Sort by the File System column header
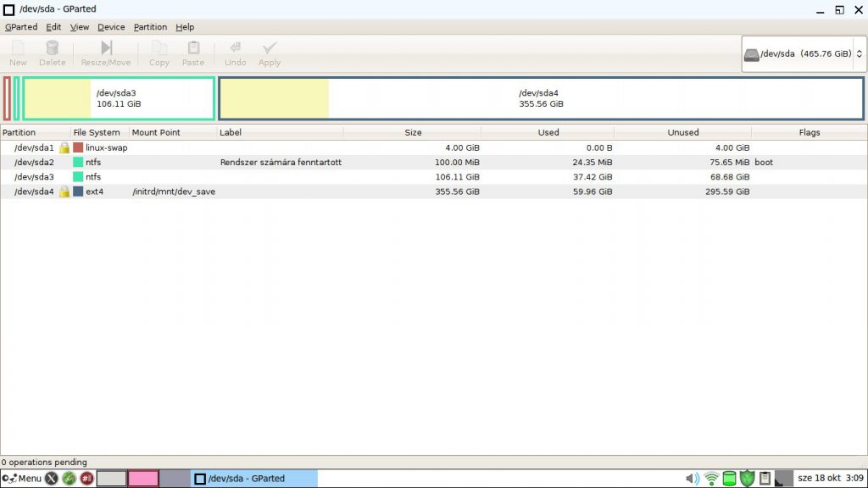This screenshot has width=868, height=488. coord(100,132)
